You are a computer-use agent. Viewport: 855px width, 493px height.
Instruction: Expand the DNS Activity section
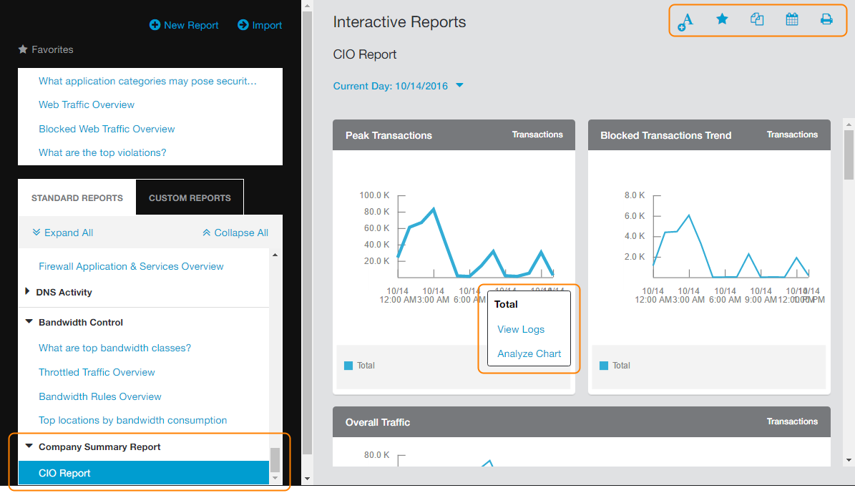[28, 292]
